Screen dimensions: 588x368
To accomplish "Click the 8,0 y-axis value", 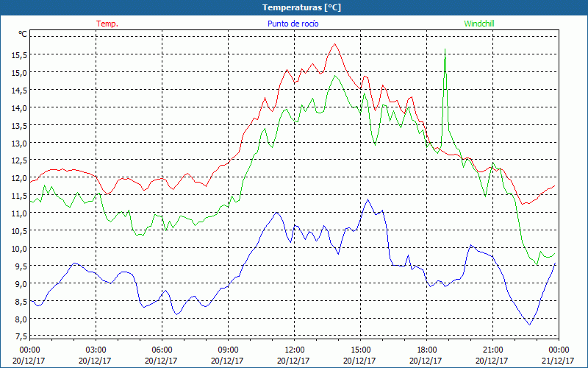I will pyautogui.click(x=21, y=319).
